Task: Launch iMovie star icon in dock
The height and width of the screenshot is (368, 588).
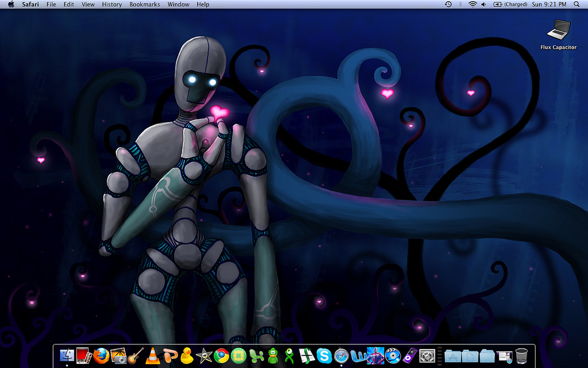Action: click(204, 356)
